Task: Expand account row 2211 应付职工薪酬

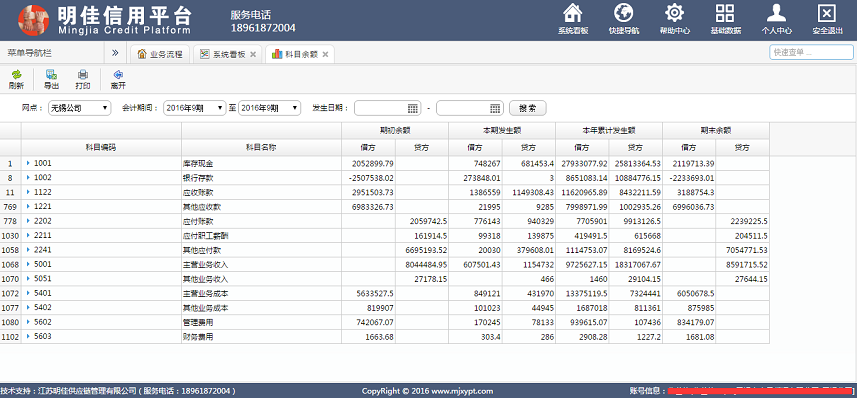Action: coord(28,235)
